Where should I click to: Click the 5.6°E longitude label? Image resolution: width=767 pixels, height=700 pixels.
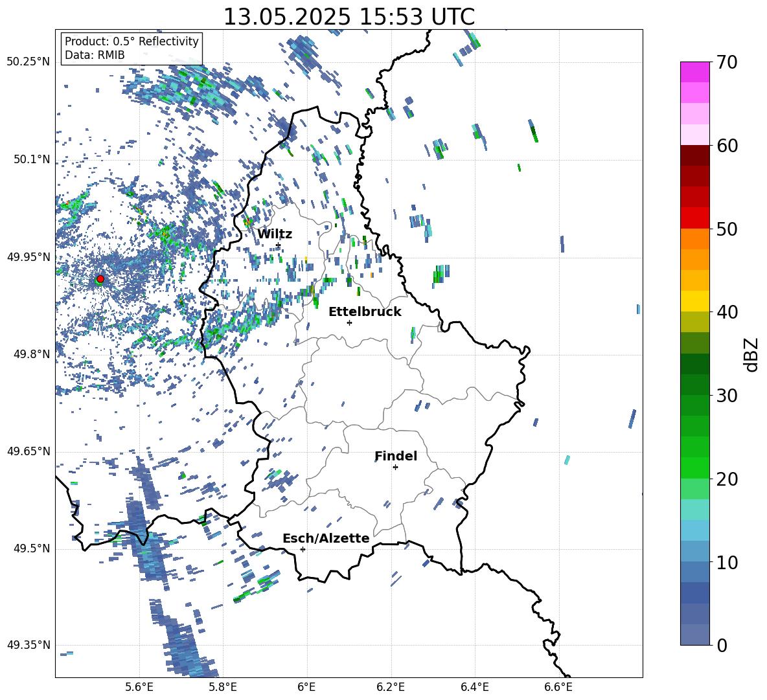[139, 687]
